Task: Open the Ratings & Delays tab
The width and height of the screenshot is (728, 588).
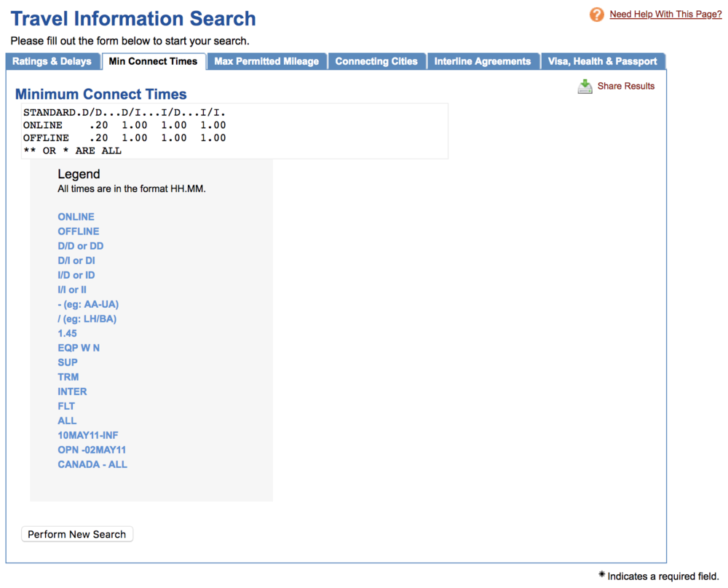Action: click(52, 62)
